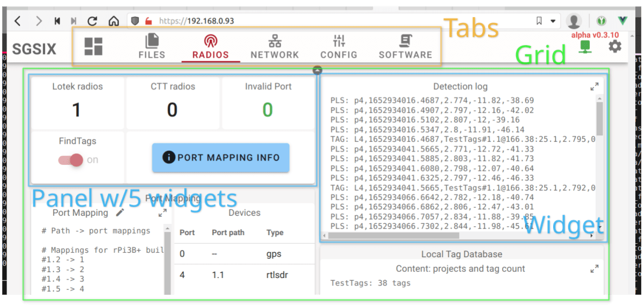Viewport: 644px width, 306px height.
Task: Open the NETWORK tab
Action: pos(275,46)
